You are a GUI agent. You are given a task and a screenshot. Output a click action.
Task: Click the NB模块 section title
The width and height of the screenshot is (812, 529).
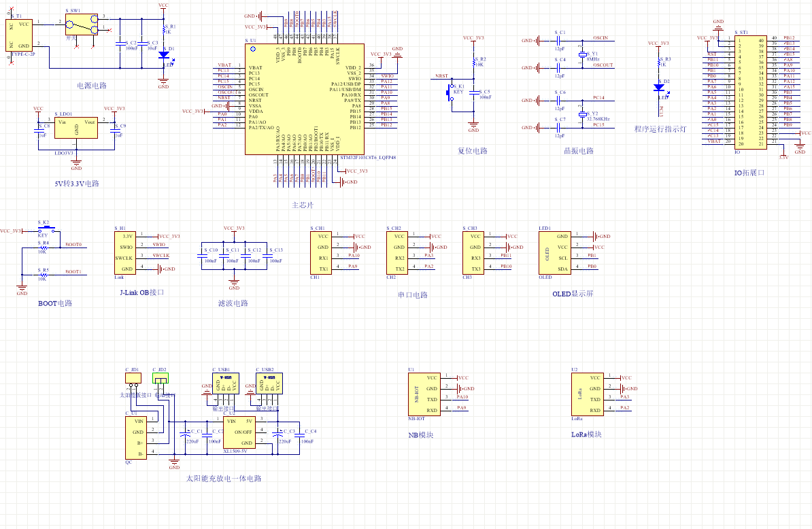420,434
